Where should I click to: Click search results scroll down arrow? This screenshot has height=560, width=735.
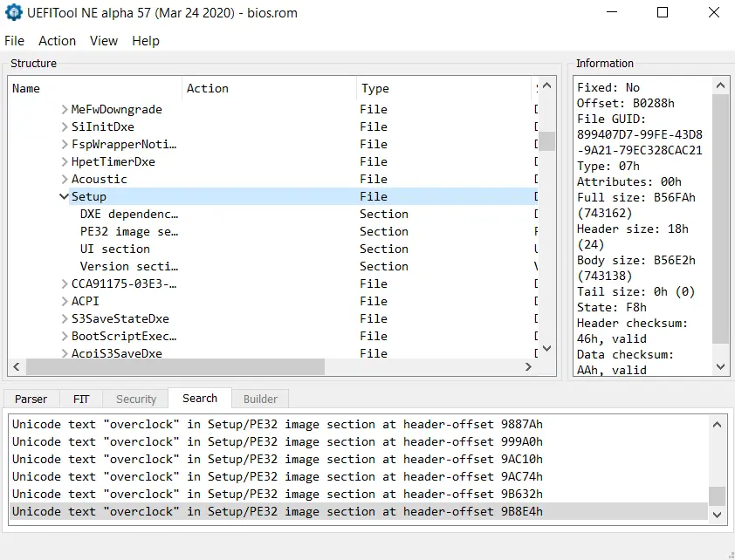[717, 515]
